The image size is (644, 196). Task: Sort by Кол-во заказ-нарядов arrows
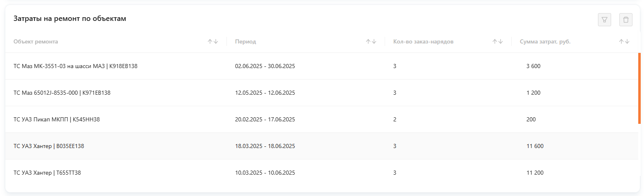(497, 41)
